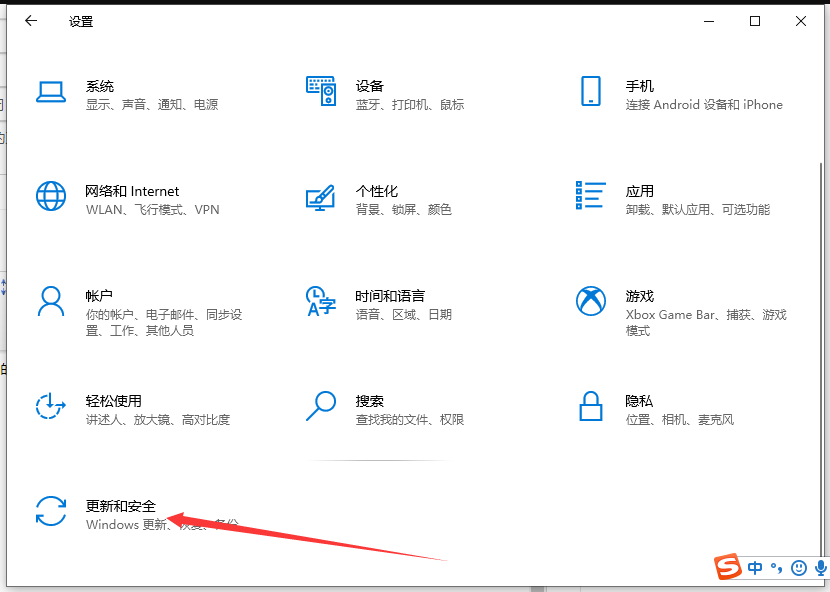Open the 手机 phone icon
This screenshot has width=830, height=592.
click(x=591, y=91)
